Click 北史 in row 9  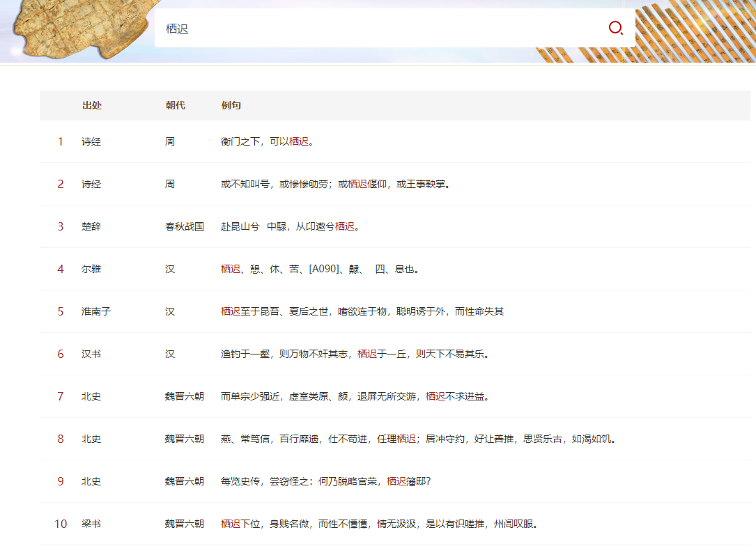[91, 481]
